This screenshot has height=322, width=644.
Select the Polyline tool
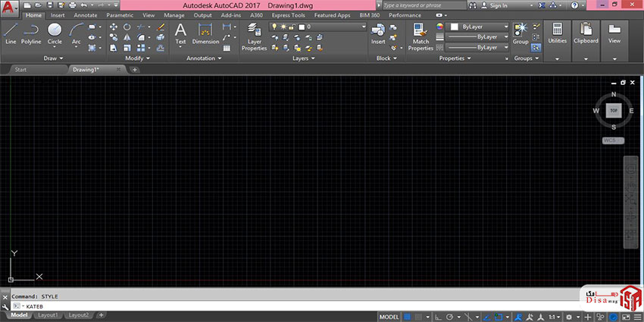click(x=31, y=32)
